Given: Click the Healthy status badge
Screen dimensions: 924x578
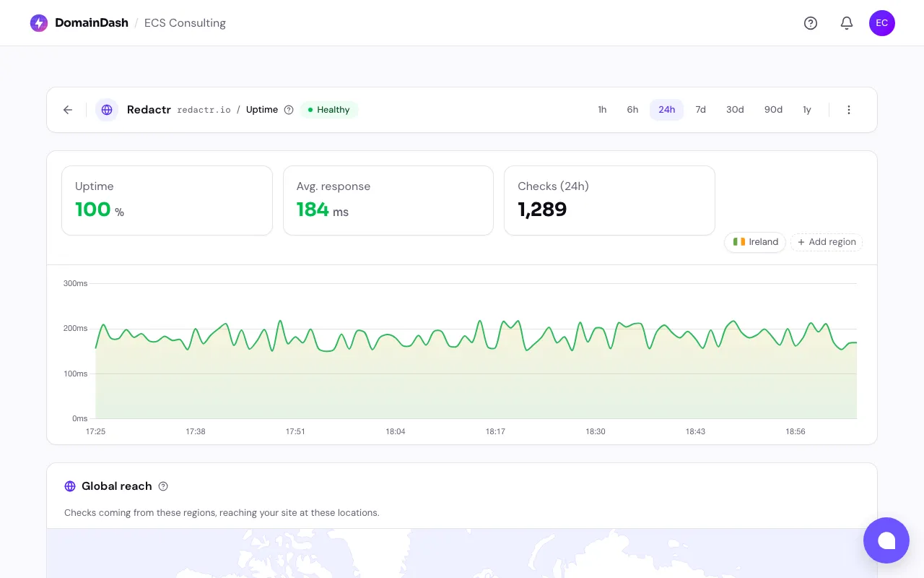Looking at the screenshot, I should (329, 110).
